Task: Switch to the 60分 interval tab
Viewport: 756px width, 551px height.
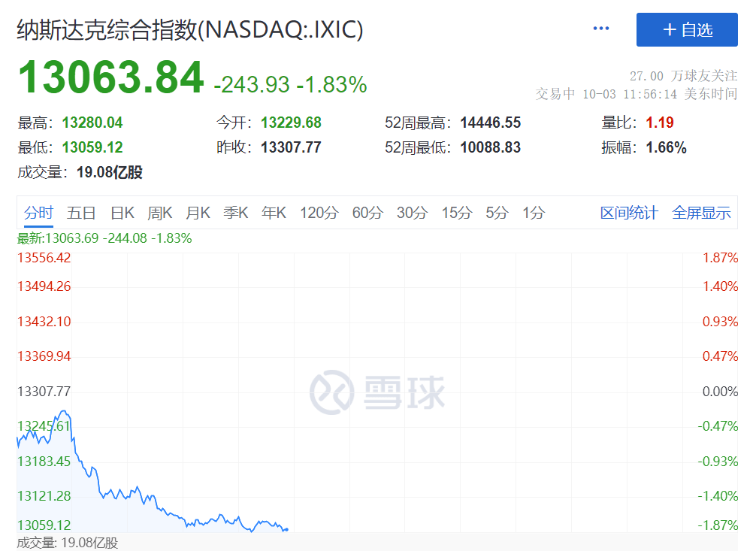Action: [x=367, y=213]
